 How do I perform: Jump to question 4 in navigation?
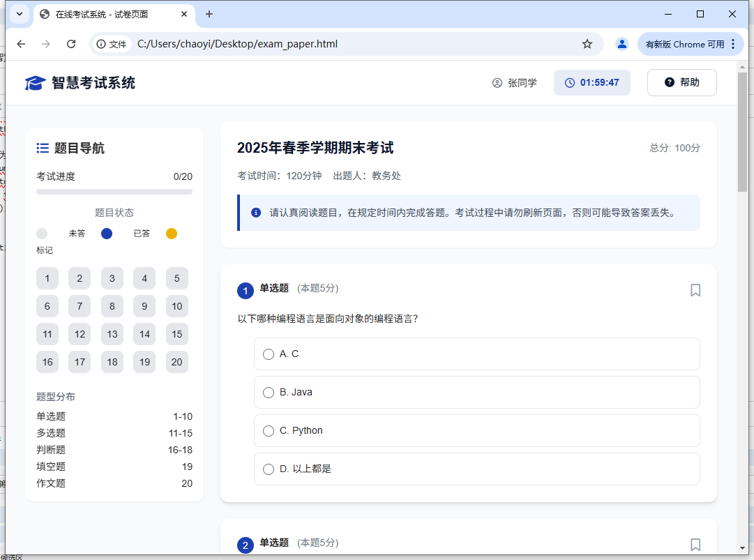(144, 278)
